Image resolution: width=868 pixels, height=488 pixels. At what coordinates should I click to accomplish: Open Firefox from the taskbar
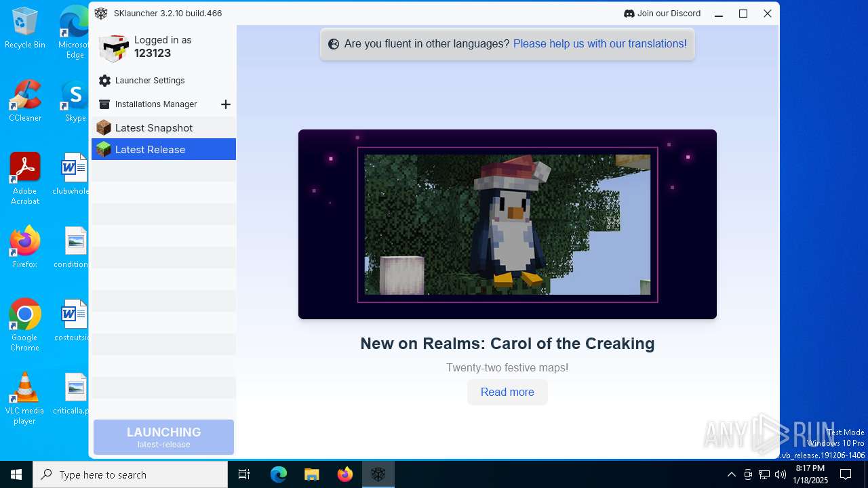(x=345, y=474)
